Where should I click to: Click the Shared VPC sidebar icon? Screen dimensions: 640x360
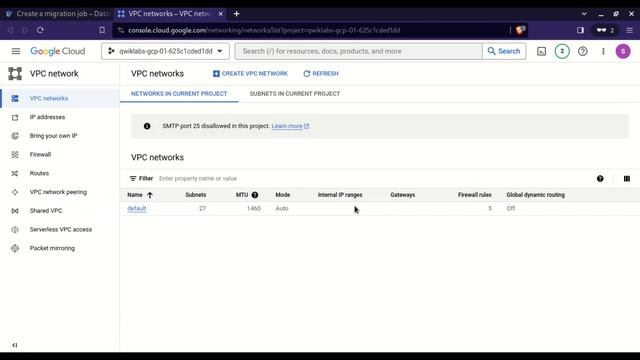tap(15, 211)
